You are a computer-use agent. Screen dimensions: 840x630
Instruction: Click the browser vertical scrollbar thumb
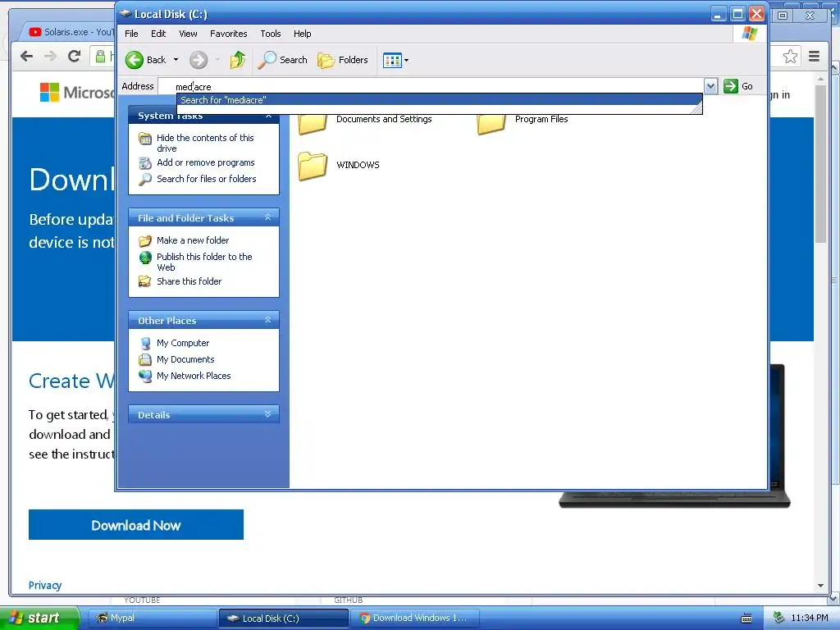[820, 163]
